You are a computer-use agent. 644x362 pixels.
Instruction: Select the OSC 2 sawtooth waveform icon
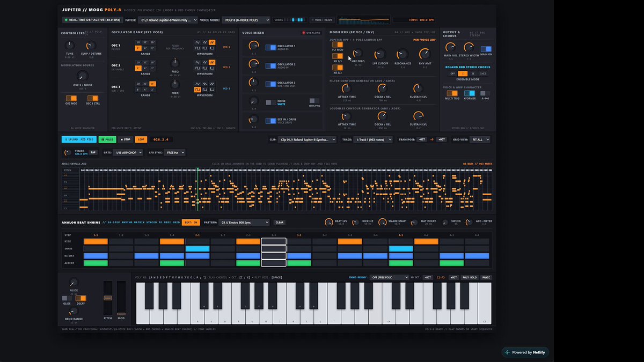click(212, 62)
